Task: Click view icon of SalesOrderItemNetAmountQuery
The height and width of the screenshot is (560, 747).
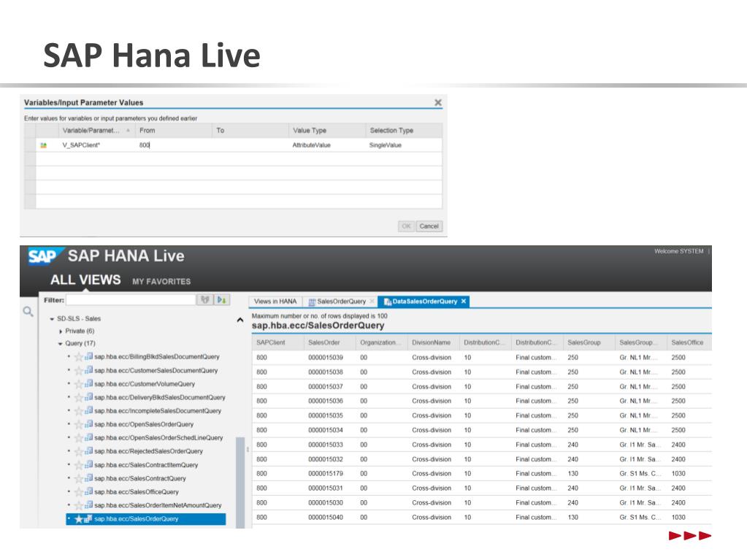Action: pos(88,505)
